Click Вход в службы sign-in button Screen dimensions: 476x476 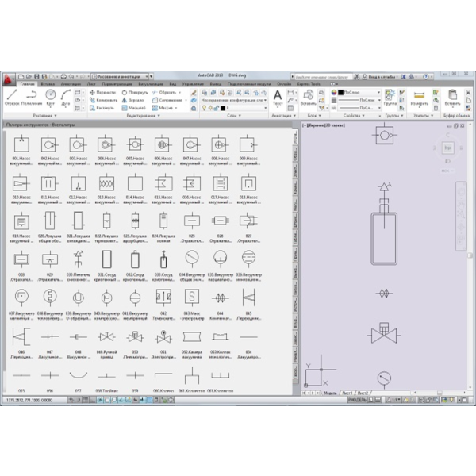(x=381, y=77)
